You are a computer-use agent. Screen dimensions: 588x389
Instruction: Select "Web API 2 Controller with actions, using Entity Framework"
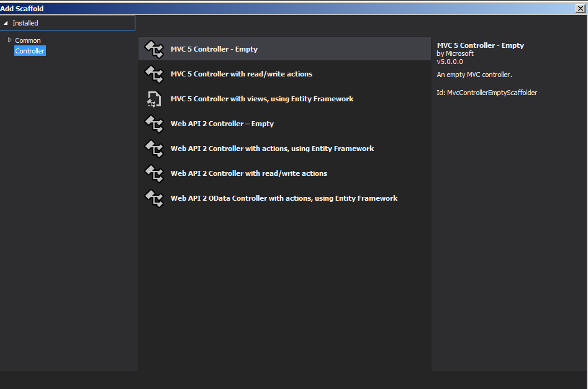click(272, 149)
